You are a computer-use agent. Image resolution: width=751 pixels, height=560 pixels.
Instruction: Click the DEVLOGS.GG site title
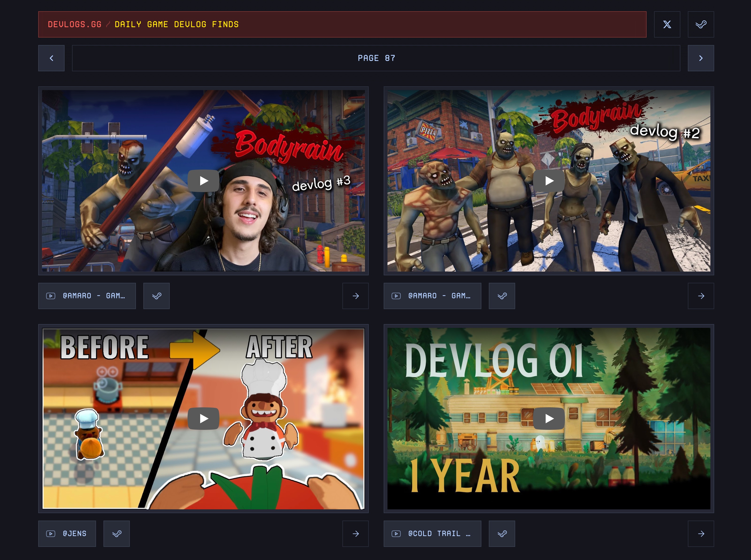coord(75,24)
